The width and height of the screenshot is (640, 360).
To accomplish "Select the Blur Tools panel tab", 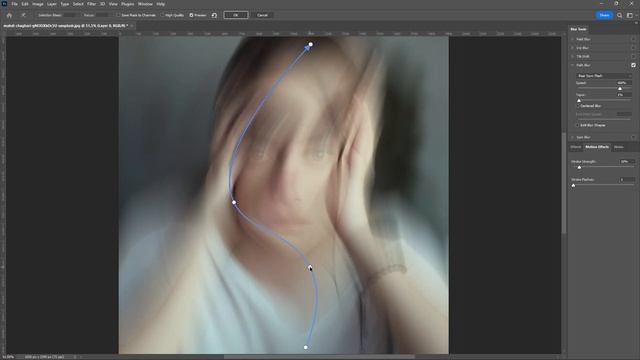I will pyautogui.click(x=578, y=29).
